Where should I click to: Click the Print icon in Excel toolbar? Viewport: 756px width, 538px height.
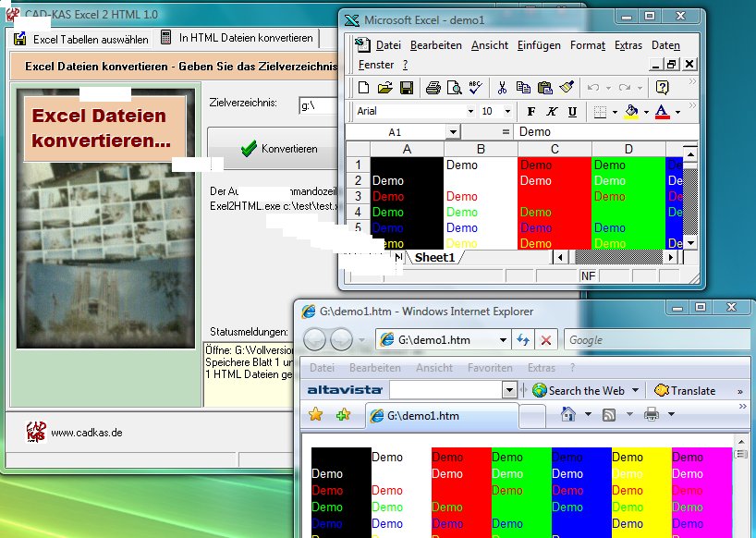(433, 88)
